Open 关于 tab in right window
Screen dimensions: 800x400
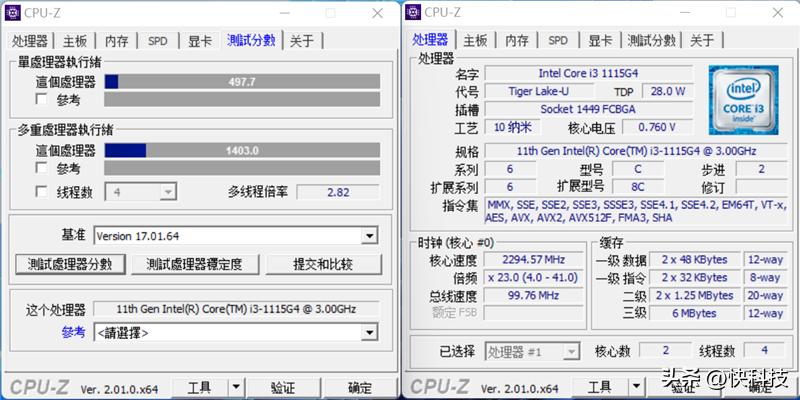click(x=702, y=41)
